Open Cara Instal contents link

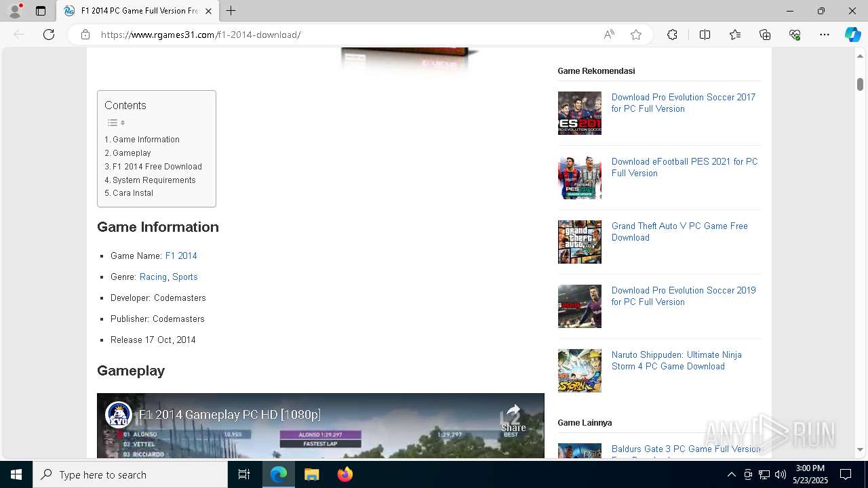point(133,193)
